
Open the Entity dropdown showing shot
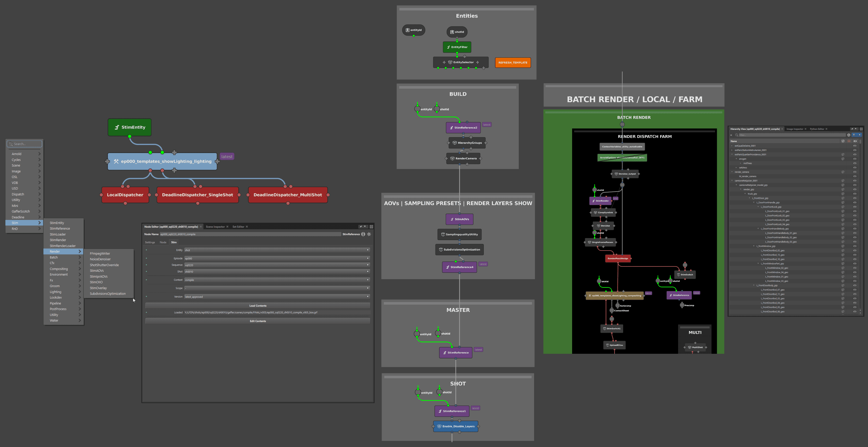[x=277, y=250]
